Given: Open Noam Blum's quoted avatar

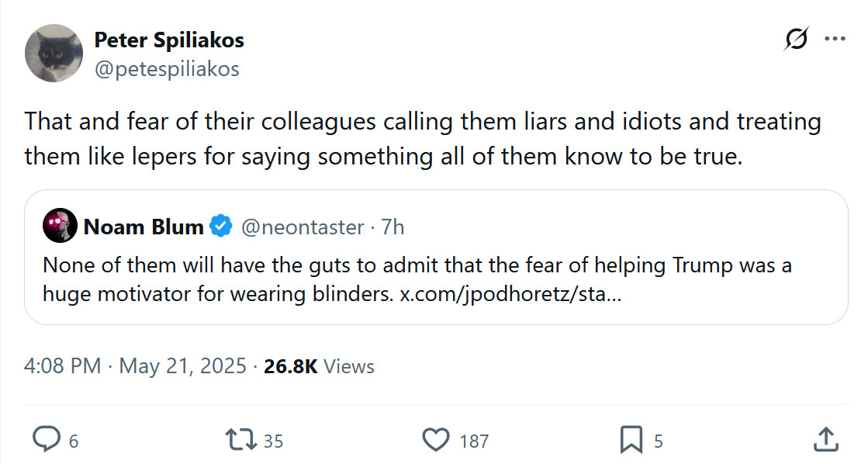Looking at the screenshot, I should coord(60,226).
